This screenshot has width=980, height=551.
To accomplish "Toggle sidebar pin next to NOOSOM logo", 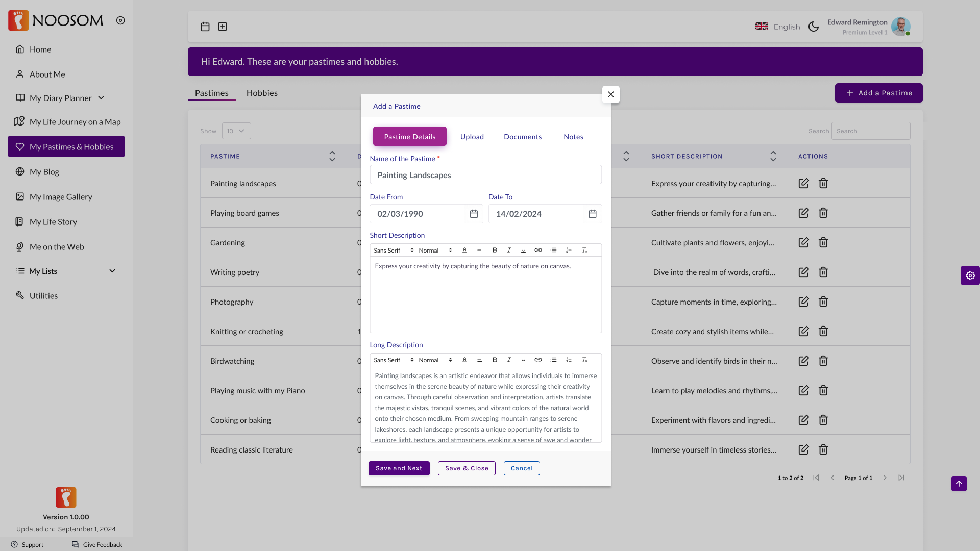I will (x=120, y=20).
